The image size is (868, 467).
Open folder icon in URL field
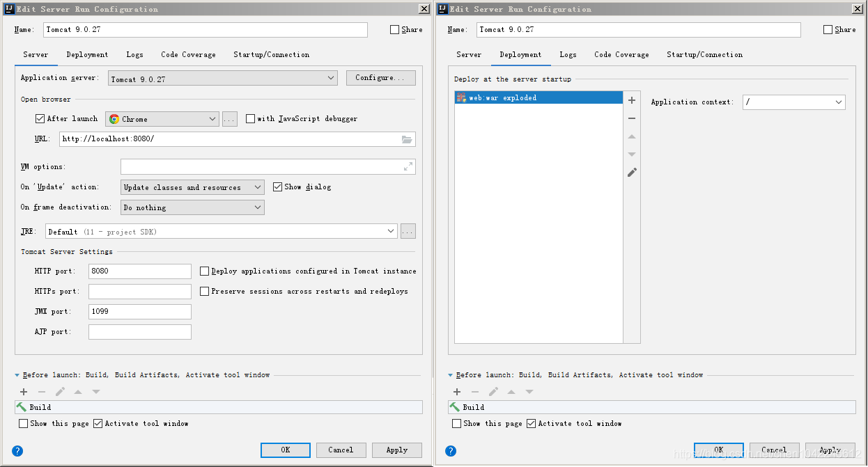tap(407, 139)
